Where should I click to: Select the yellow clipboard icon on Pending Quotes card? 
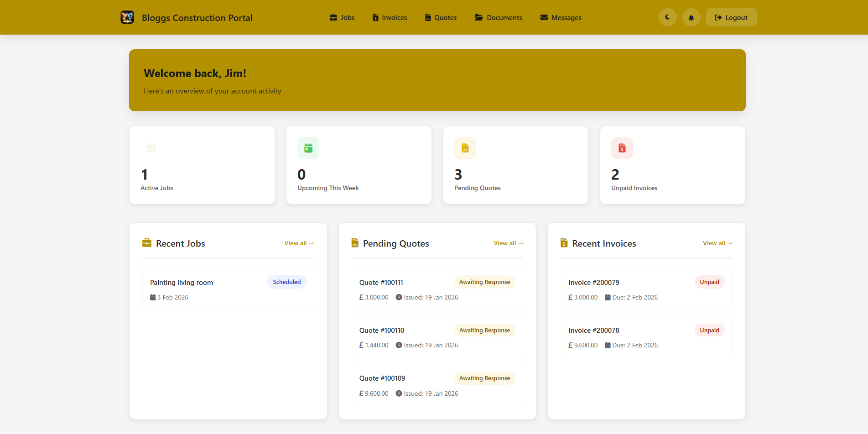click(x=465, y=148)
